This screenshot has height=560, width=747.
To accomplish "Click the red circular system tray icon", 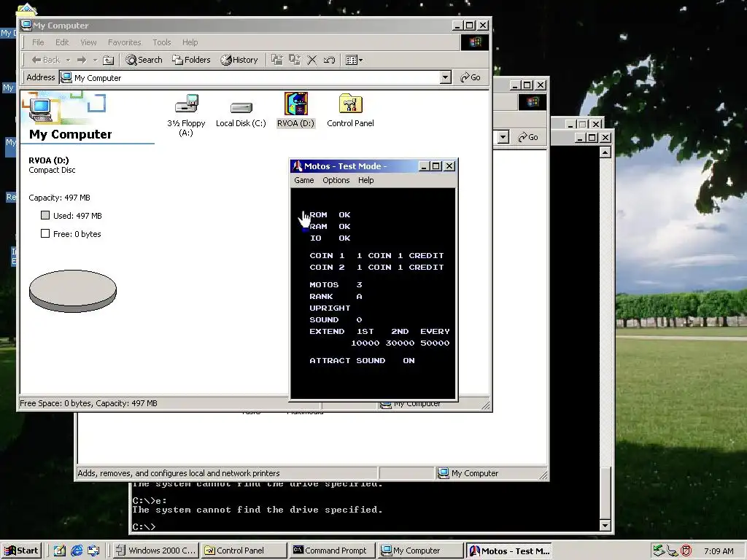I will [x=686, y=551].
